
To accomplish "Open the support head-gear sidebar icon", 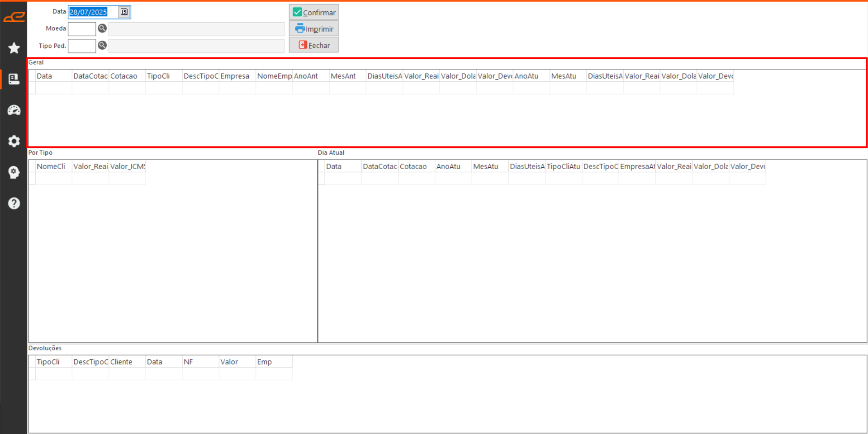I will pyautogui.click(x=14, y=172).
